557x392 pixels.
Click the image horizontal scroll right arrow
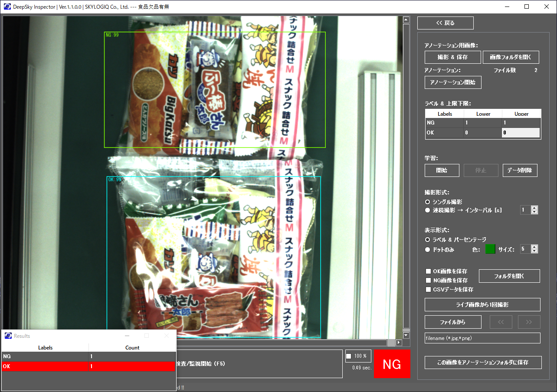coord(399,343)
